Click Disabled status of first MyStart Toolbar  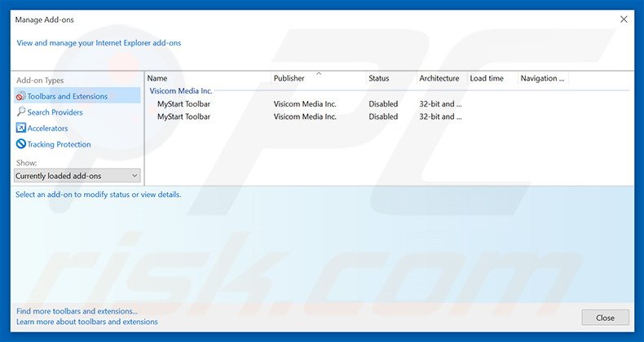pyautogui.click(x=383, y=103)
